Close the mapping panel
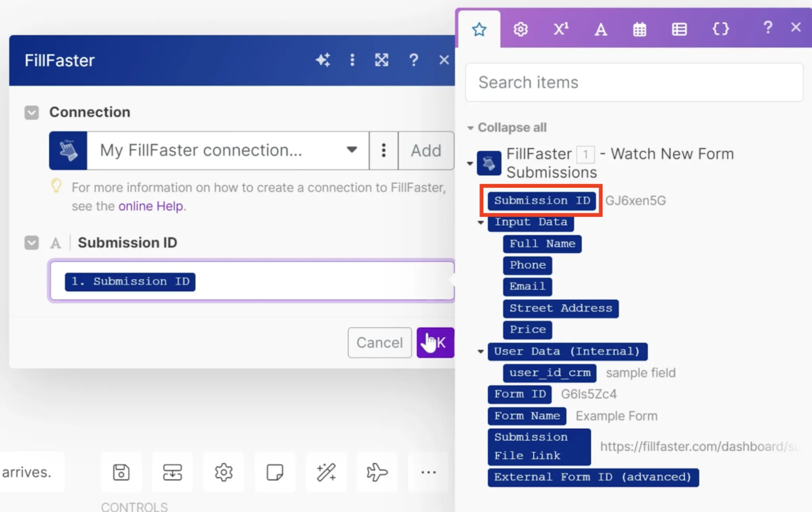The height and width of the screenshot is (512, 812). pos(796,27)
